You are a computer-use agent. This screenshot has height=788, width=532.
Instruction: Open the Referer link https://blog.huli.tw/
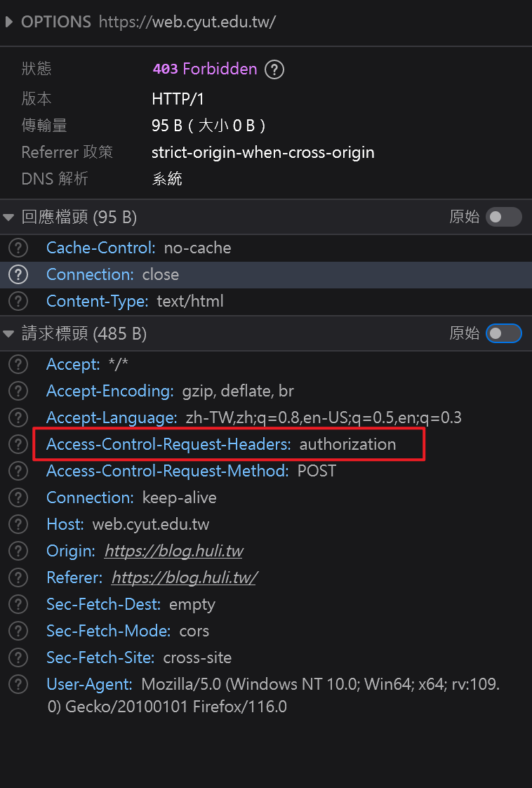coord(184,577)
